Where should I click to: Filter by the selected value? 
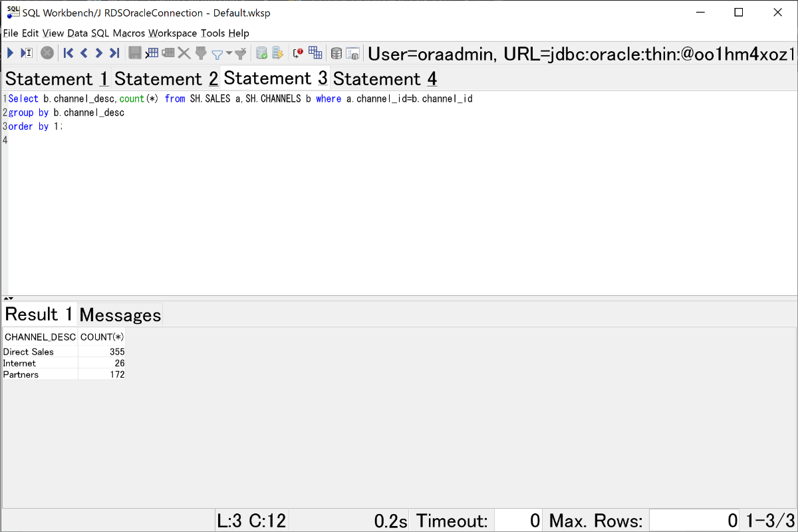[201, 53]
